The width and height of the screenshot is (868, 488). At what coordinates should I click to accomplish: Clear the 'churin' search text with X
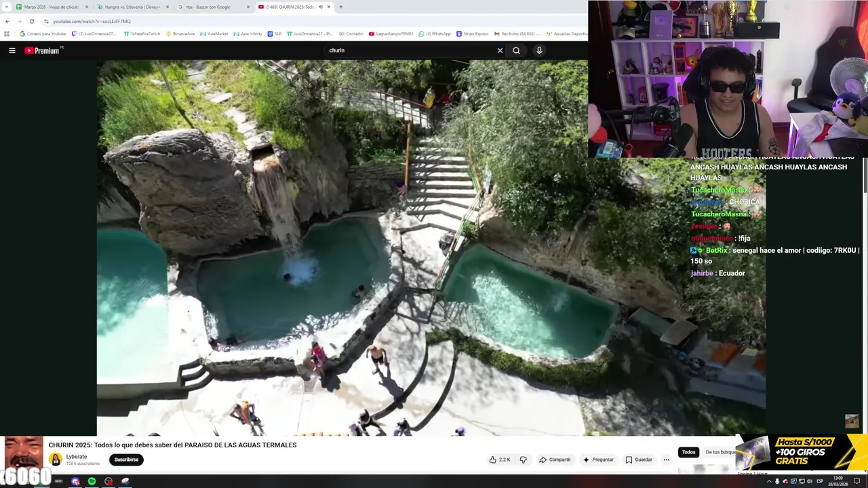[x=500, y=50]
